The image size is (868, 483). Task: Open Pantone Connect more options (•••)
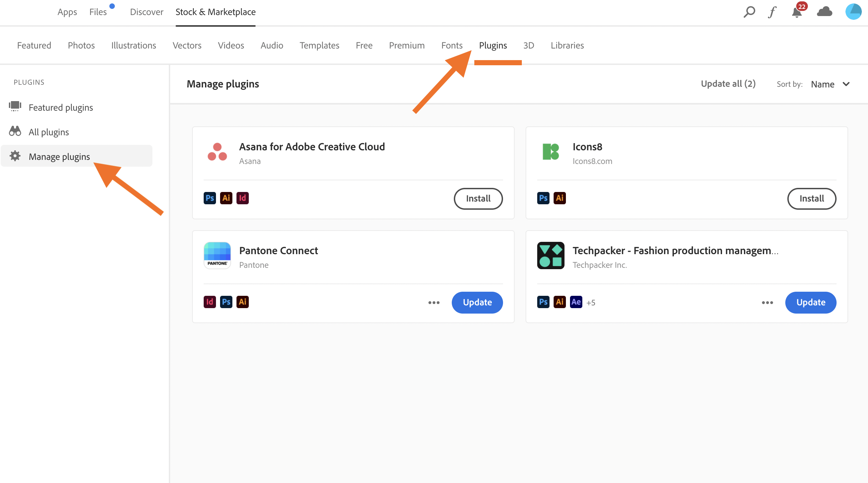(x=434, y=303)
